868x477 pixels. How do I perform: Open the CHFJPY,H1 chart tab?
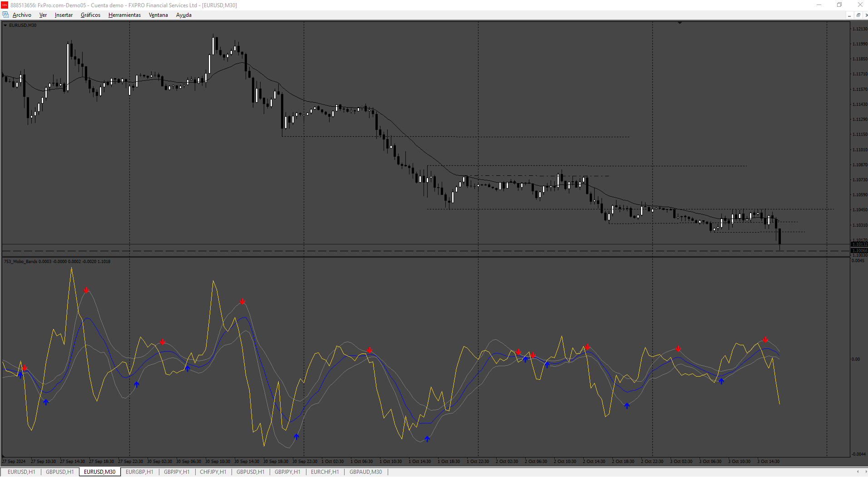coord(213,472)
